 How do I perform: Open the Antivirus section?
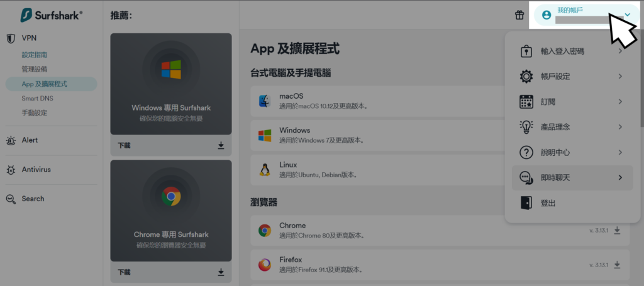click(36, 170)
